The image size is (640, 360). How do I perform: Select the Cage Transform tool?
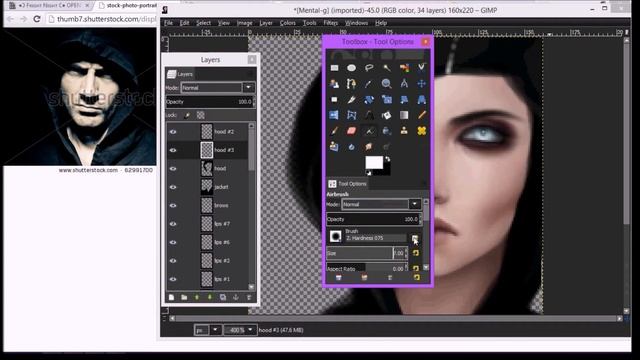click(351, 115)
